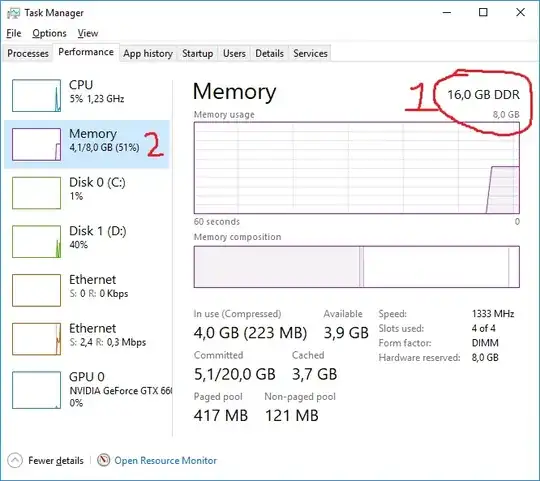540x481 pixels.
Task: Switch to the Services tab
Action: click(x=310, y=53)
